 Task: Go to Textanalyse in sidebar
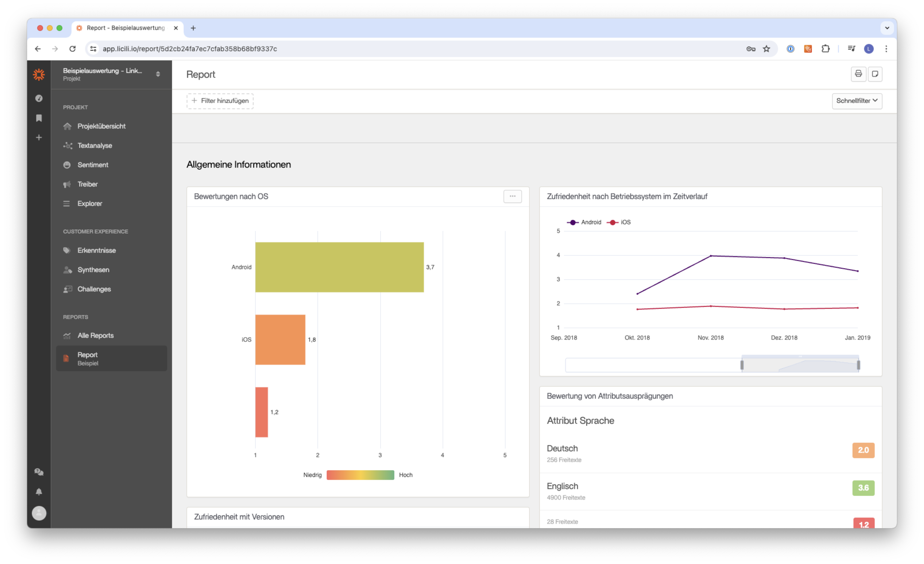pyautogui.click(x=94, y=145)
